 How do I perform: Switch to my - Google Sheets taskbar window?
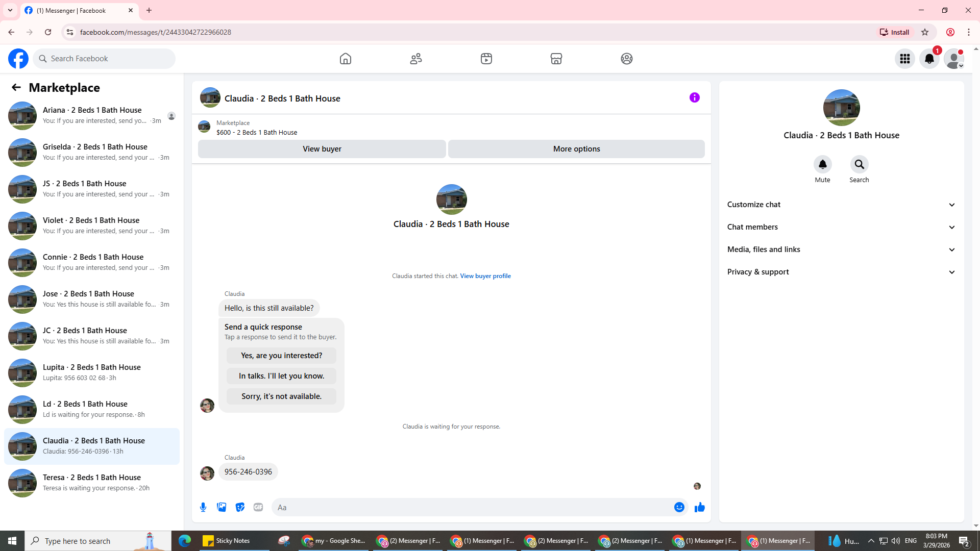334,541
